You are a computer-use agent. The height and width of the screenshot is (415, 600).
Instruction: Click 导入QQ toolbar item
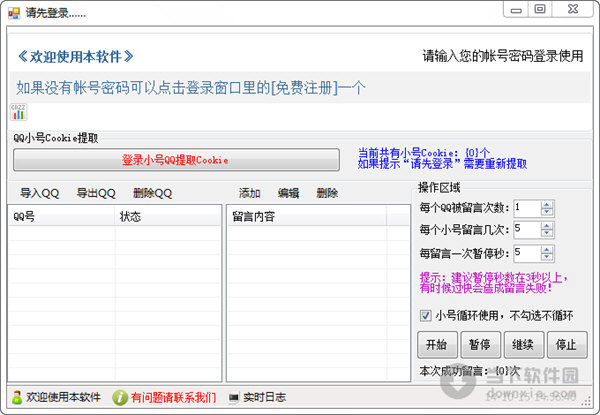pyautogui.click(x=39, y=193)
